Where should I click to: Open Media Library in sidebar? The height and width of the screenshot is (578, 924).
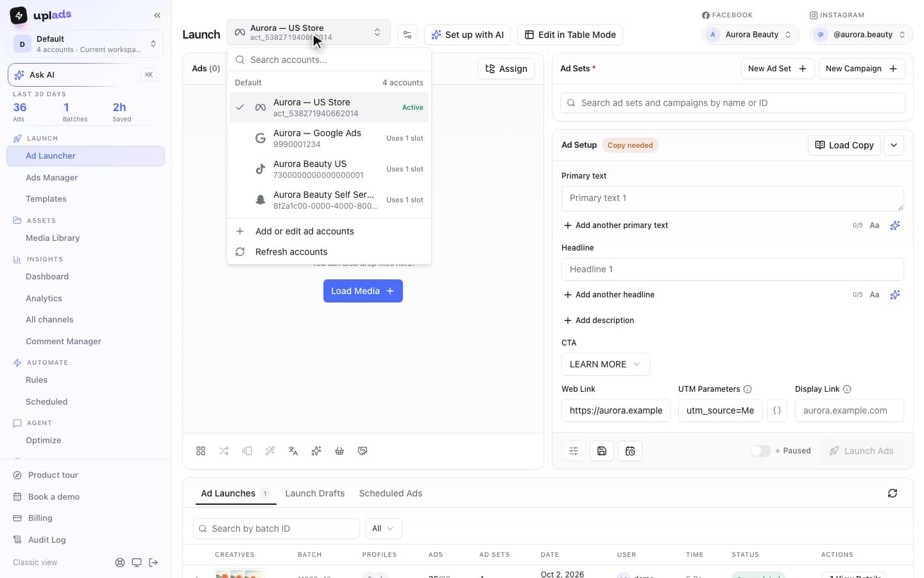click(85, 238)
